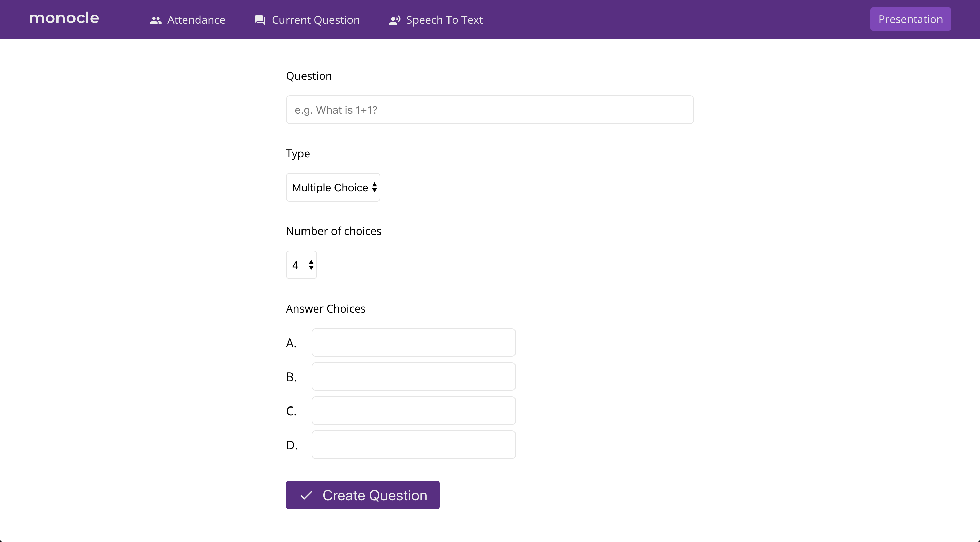Click the Presentation button
980x542 pixels.
[910, 19]
